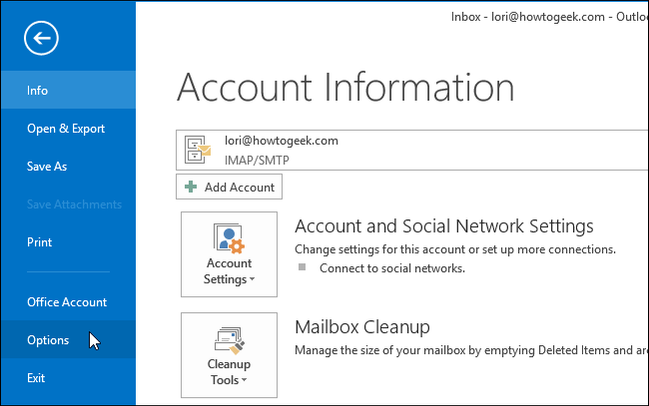Screen dimensions: 649x406
Task: Exit Outlook from the sidebar
Action: (68, 378)
